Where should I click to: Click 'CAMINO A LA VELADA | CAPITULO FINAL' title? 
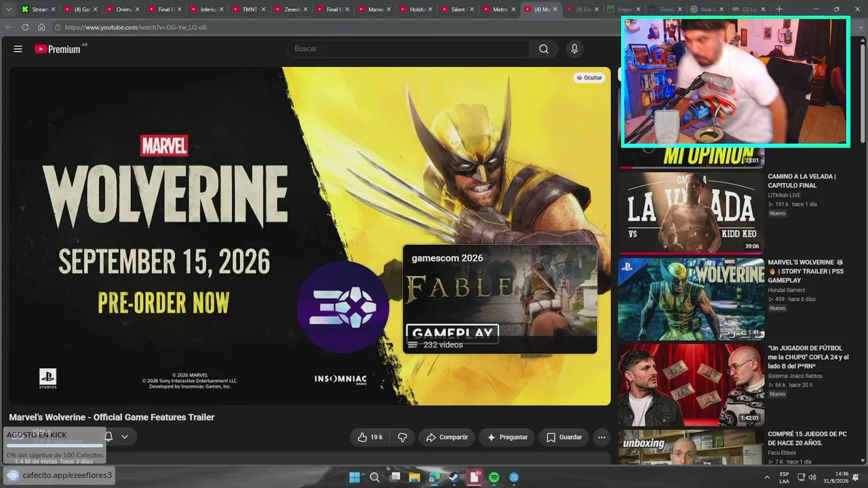coord(802,181)
